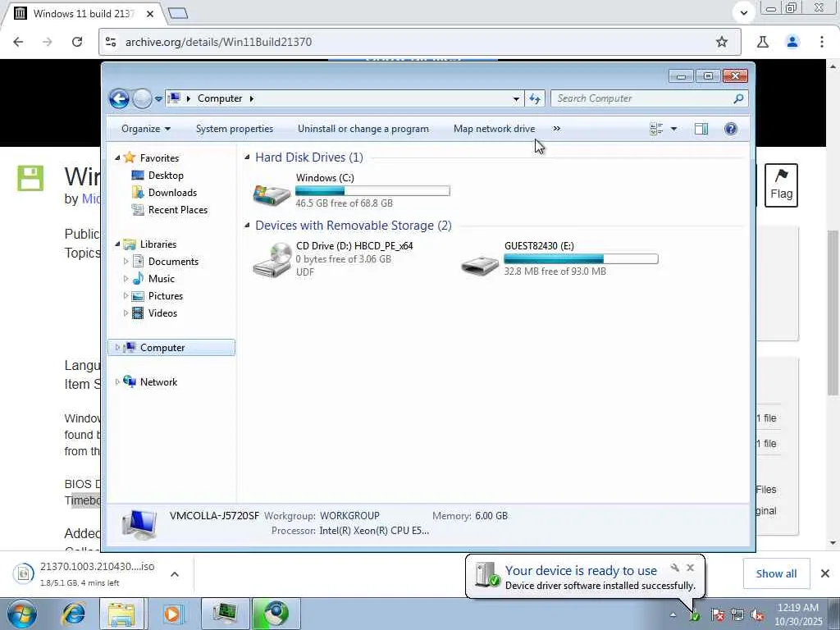Image resolution: width=840 pixels, height=630 pixels.
Task: Expand the Pictures library
Action: click(x=126, y=295)
